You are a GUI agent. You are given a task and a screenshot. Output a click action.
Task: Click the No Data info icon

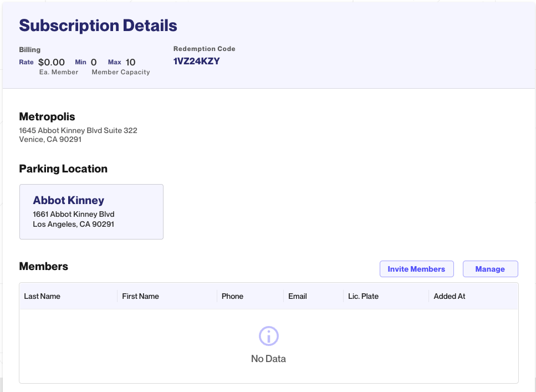coord(269,336)
